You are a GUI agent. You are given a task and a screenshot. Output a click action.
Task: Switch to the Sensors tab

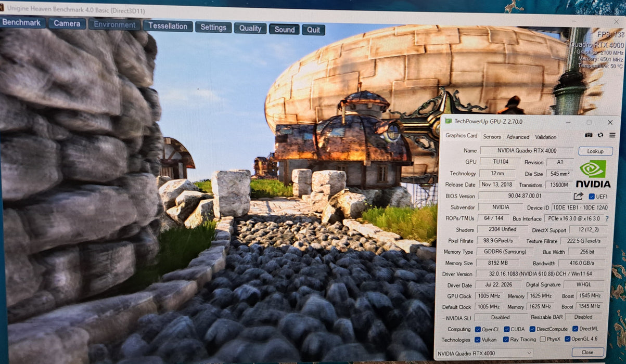click(492, 137)
